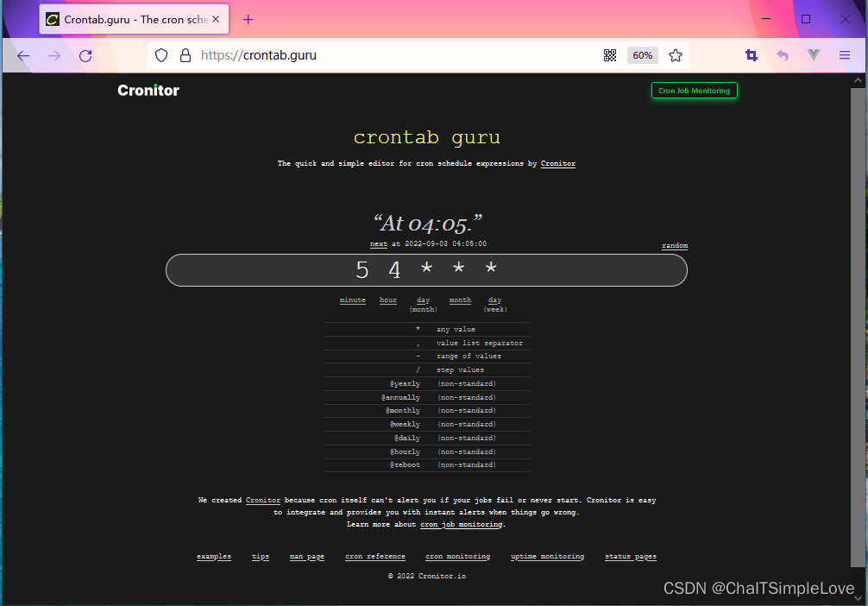Image resolution: width=868 pixels, height=606 pixels.
Task: Open the cron reference footer link
Action: [375, 557]
